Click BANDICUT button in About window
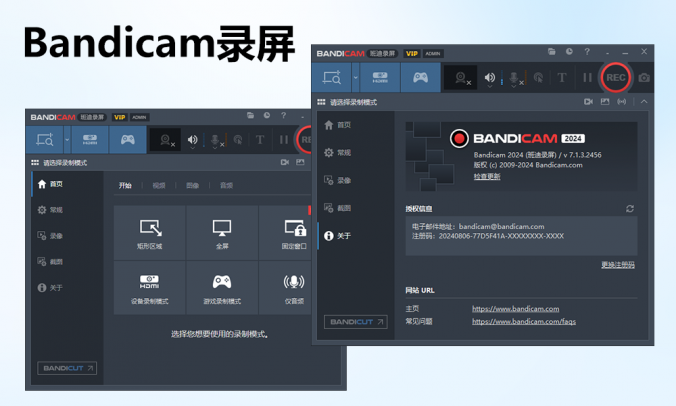The width and height of the screenshot is (676, 406). pyautogui.click(x=356, y=322)
